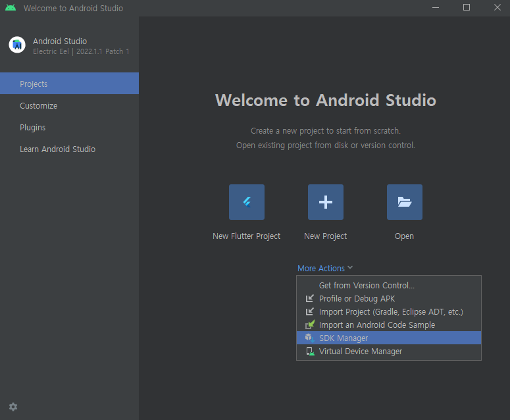Viewport: 510px width, 420px height.
Task: Click the New Flutter Project icon tile
Action: pos(247,202)
